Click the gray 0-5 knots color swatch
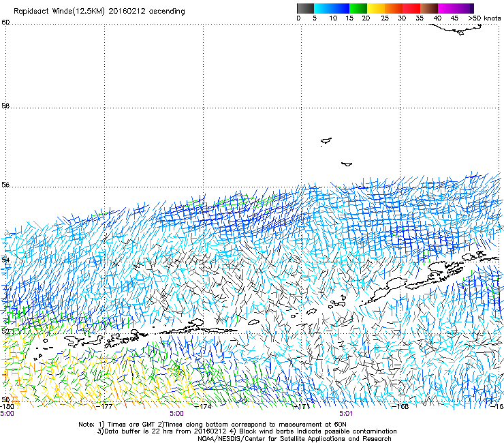504x443 pixels. tap(305, 8)
